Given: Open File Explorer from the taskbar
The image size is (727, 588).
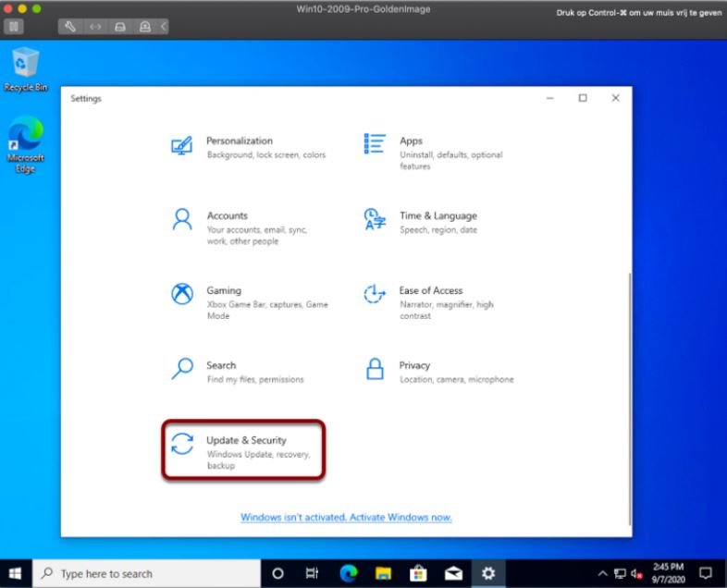Looking at the screenshot, I should [x=384, y=573].
